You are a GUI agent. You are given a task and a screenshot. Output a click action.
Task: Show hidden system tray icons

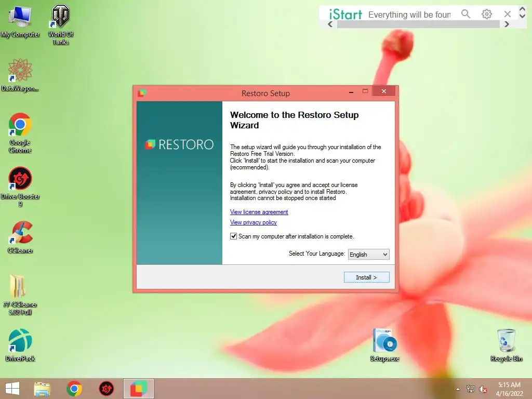tap(458, 389)
